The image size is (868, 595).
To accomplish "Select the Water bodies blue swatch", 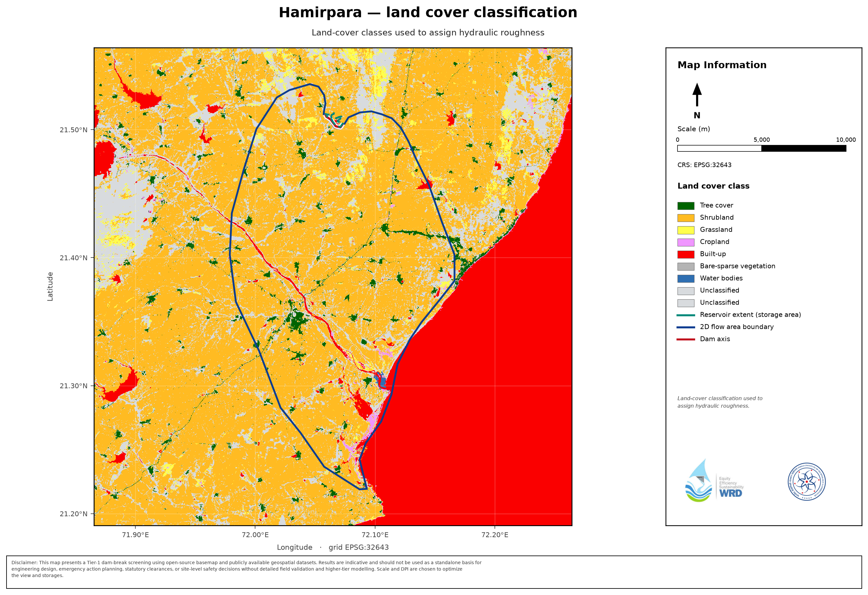I will pyautogui.click(x=686, y=279).
